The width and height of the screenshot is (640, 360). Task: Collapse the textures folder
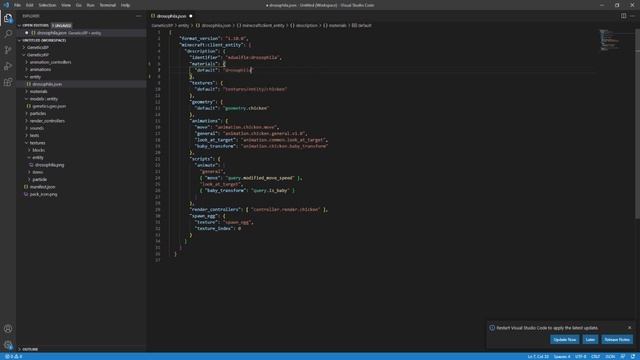click(x=37, y=143)
